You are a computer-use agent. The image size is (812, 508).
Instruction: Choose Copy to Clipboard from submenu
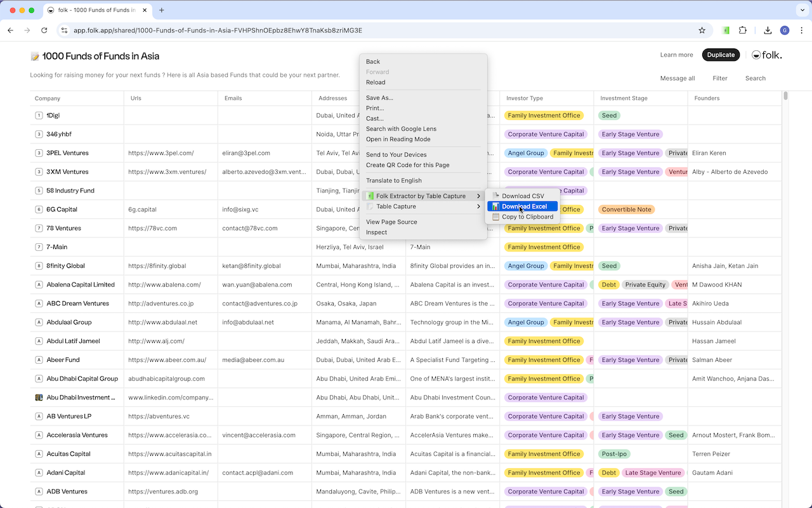(x=523, y=217)
